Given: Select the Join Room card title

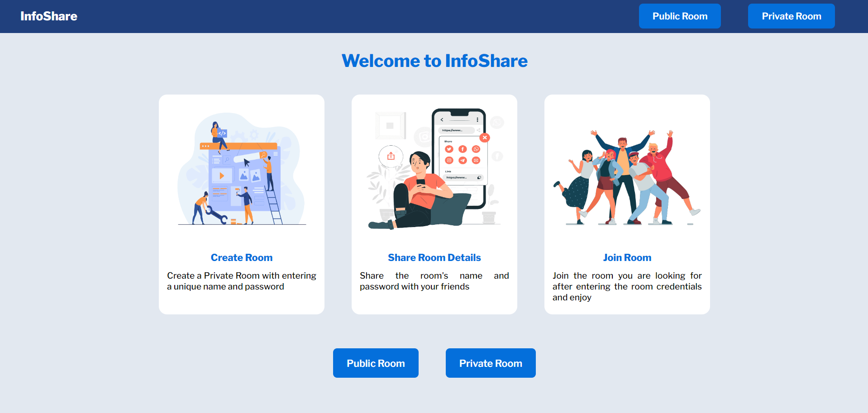Looking at the screenshot, I should [627, 257].
